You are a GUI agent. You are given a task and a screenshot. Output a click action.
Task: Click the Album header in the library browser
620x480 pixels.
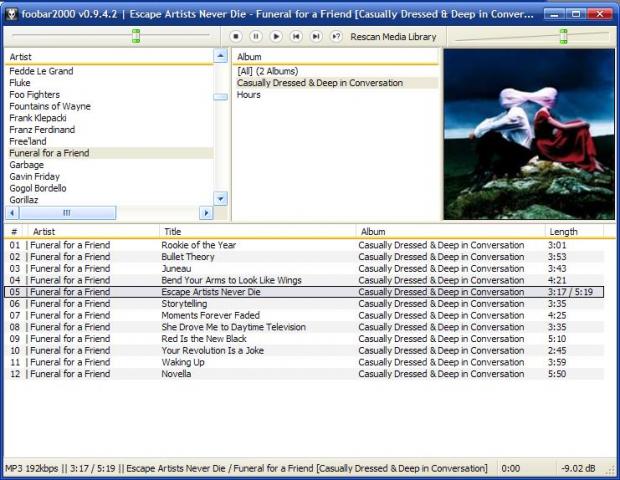pos(336,57)
